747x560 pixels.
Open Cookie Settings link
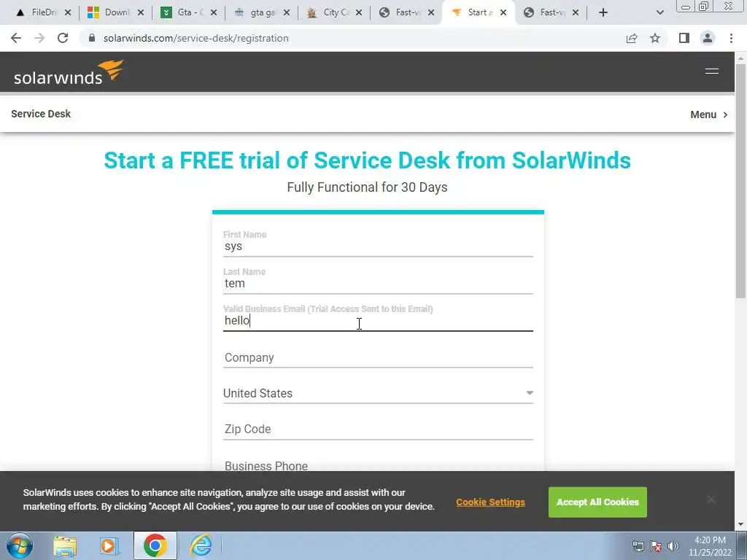pyautogui.click(x=491, y=502)
